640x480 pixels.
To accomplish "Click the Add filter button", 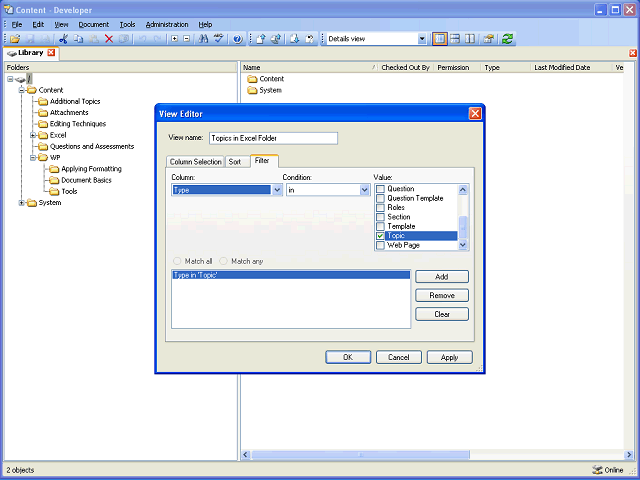I will 442,277.
